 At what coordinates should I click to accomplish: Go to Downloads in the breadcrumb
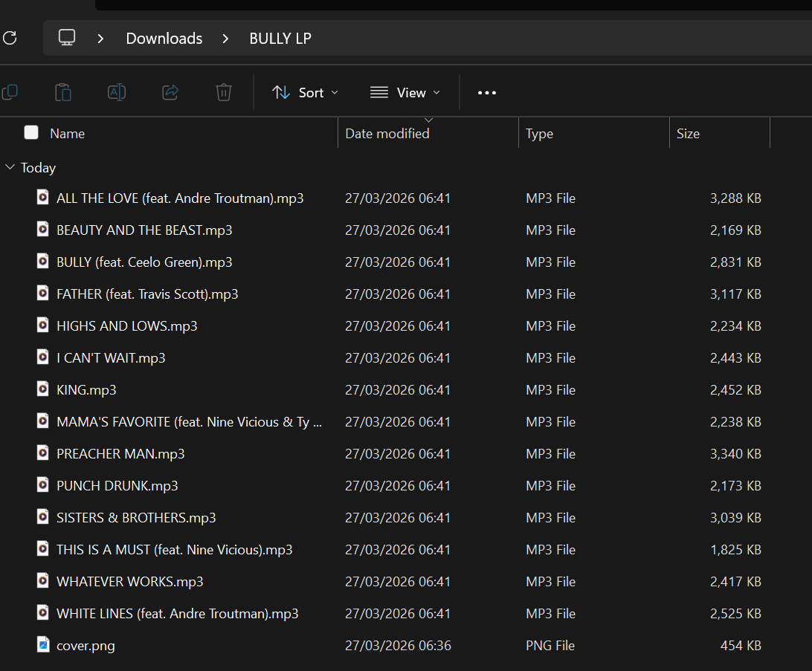164,39
